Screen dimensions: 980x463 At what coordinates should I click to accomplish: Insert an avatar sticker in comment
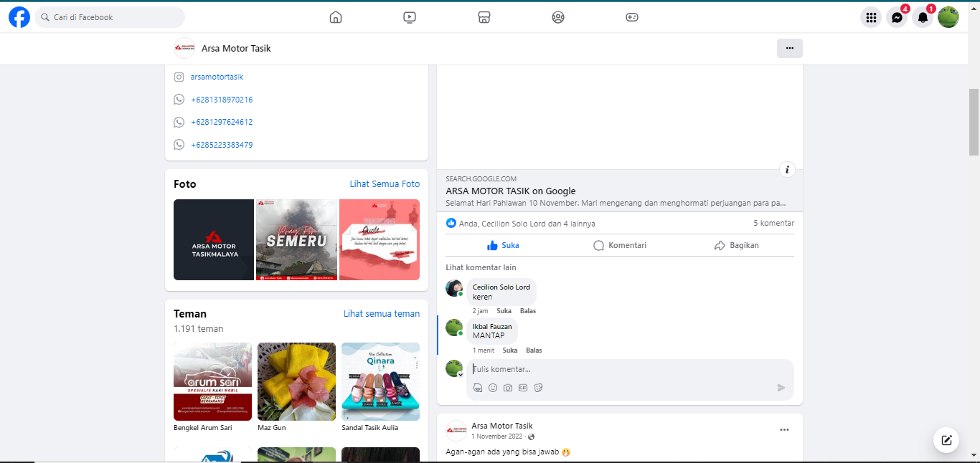click(478, 388)
